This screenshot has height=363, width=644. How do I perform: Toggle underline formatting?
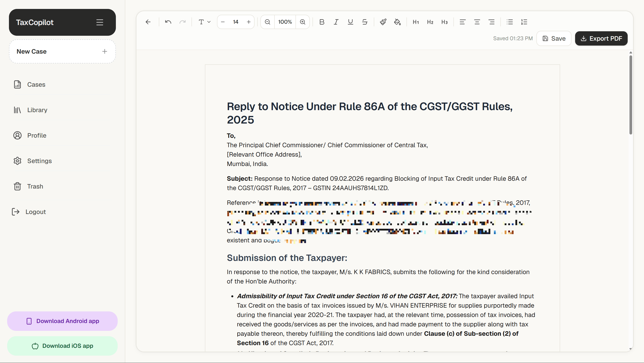350,22
